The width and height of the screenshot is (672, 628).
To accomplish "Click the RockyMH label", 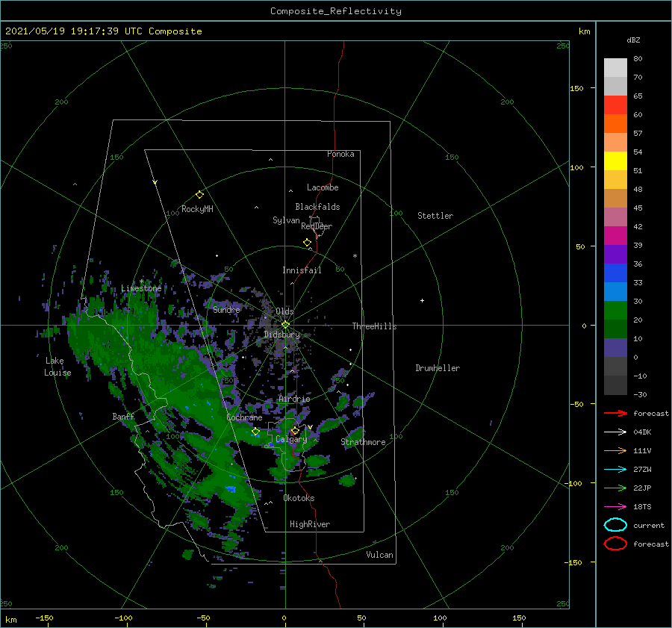I will click(x=197, y=209).
